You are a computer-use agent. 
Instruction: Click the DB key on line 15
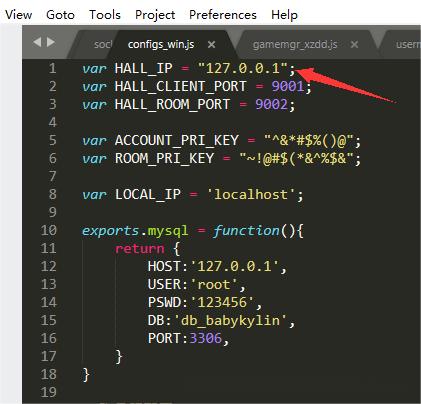point(156,321)
